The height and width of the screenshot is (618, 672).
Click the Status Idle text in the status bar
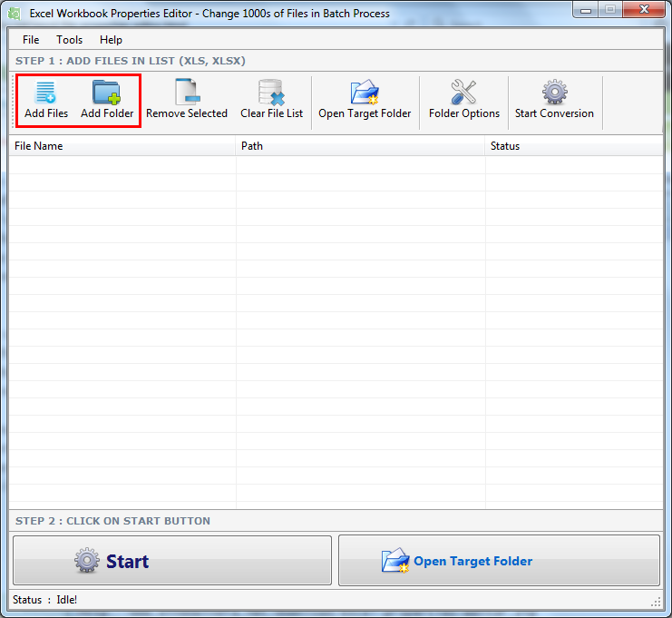(x=45, y=600)
